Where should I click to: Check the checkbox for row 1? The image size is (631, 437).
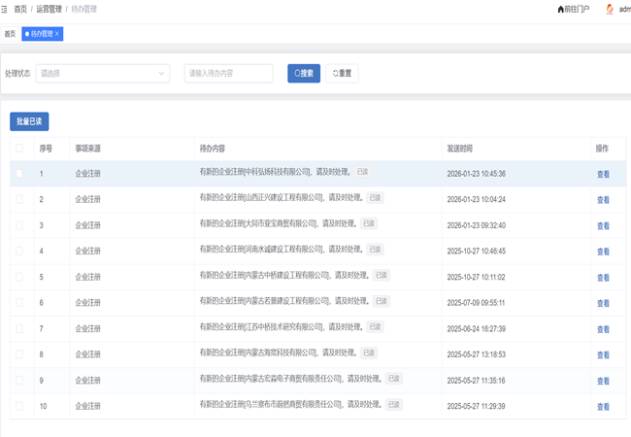tap(19, 174)
